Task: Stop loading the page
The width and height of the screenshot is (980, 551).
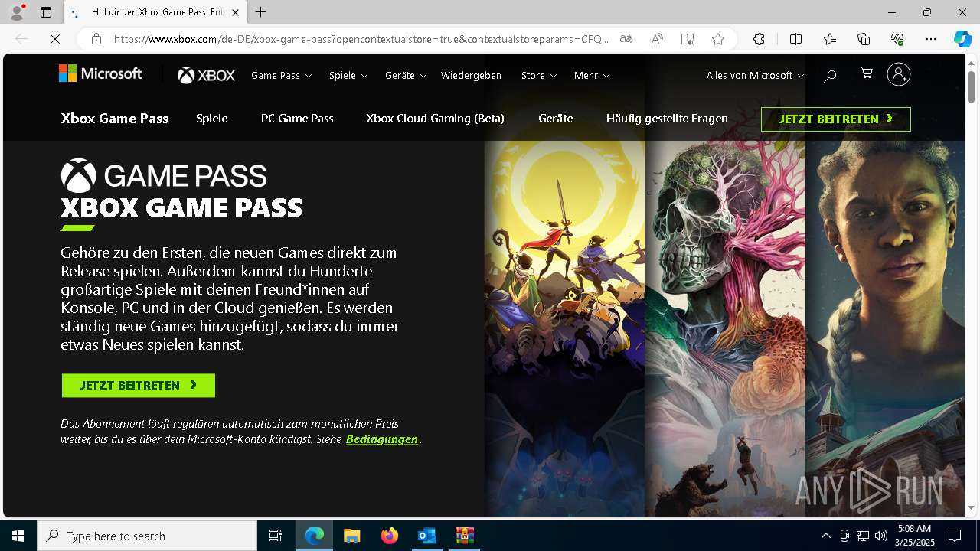Action: coord(55,39)
